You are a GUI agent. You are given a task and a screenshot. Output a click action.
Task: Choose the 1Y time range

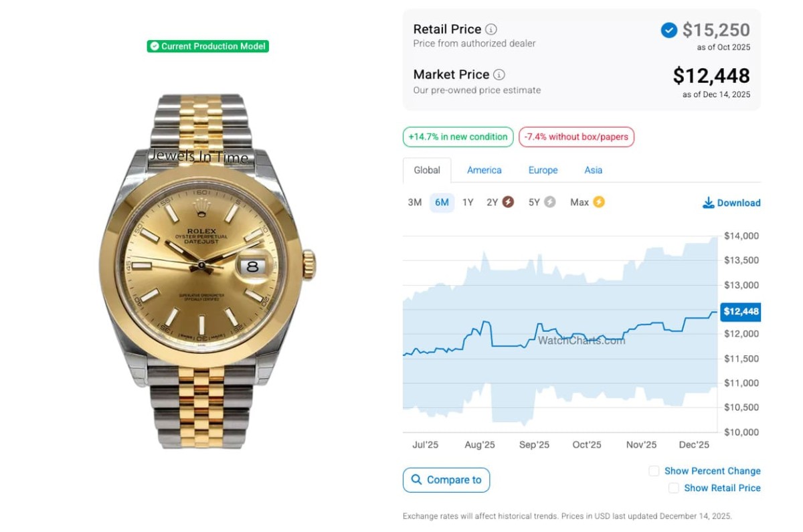pyautogui.click(x=468, y=202)
